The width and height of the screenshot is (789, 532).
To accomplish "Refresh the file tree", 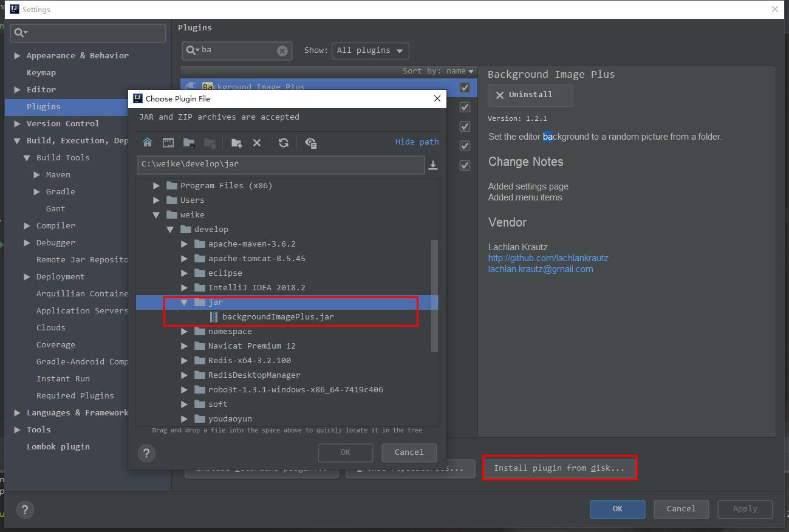I will [x=283, y=143].
